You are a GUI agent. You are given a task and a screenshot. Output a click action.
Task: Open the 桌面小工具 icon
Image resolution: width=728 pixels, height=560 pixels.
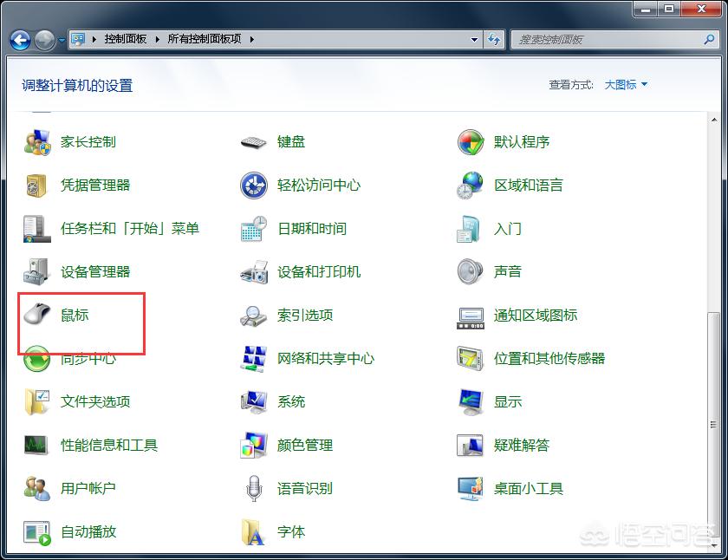(470, 489)
